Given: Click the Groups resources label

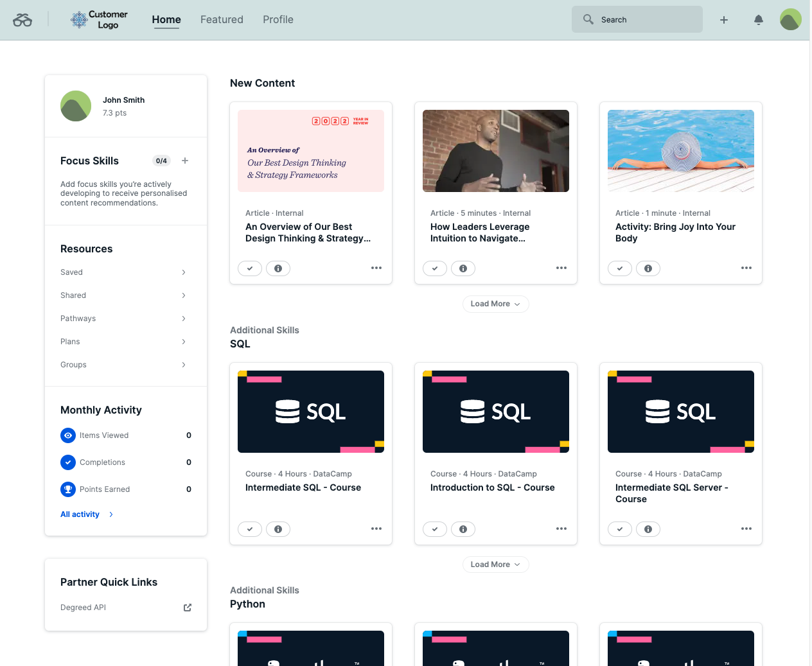Looking at the screenshot, I should coord(73,365).
